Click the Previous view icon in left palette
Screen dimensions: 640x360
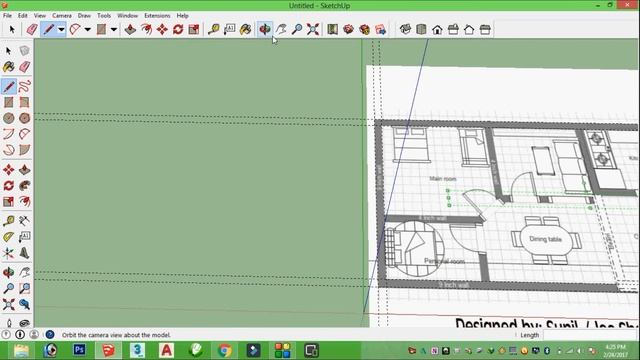coord(24,304)
